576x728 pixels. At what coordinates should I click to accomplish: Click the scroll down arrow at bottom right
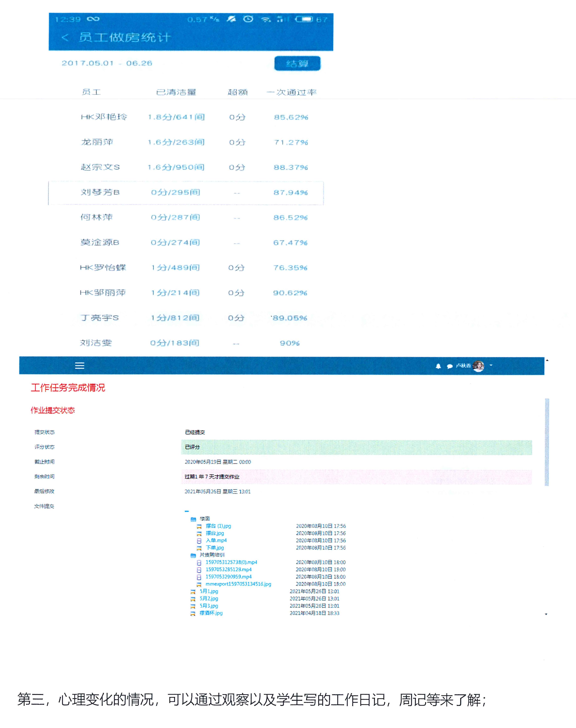(546, 614)
